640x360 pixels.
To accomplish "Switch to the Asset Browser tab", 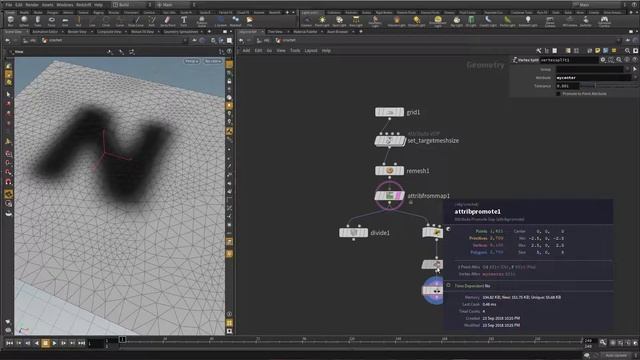I will [x=337, y=31].
